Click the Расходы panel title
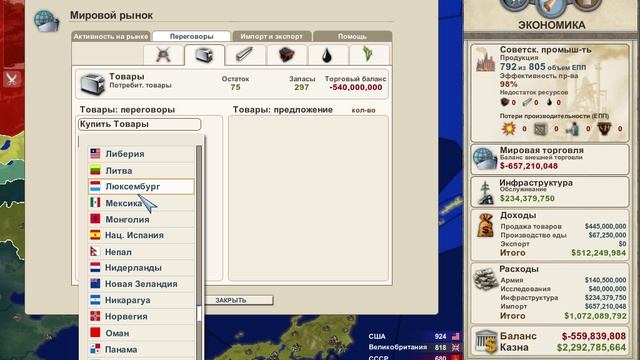 click(519, 269)
